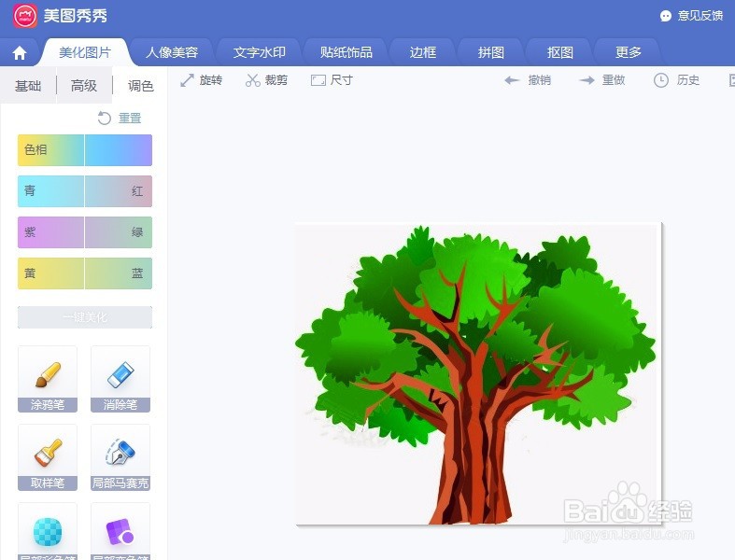Image resolution: width=735 pixels, height=560 pixels.
Task: Select the 局部变色笔 purple color-change tool
Action: [120, 531]
